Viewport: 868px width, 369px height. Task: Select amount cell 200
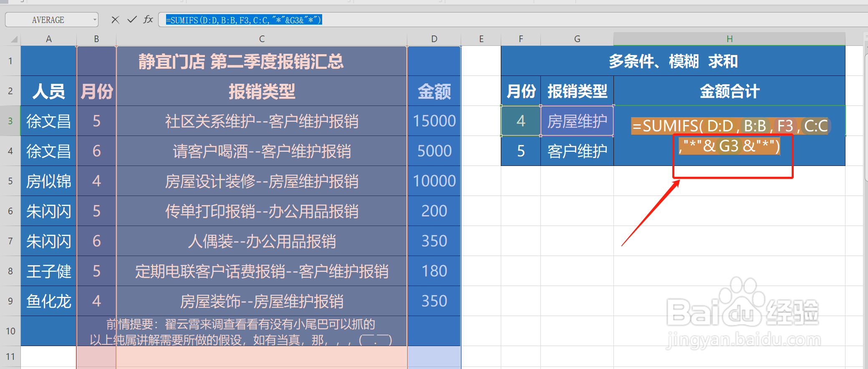[434, 211]
